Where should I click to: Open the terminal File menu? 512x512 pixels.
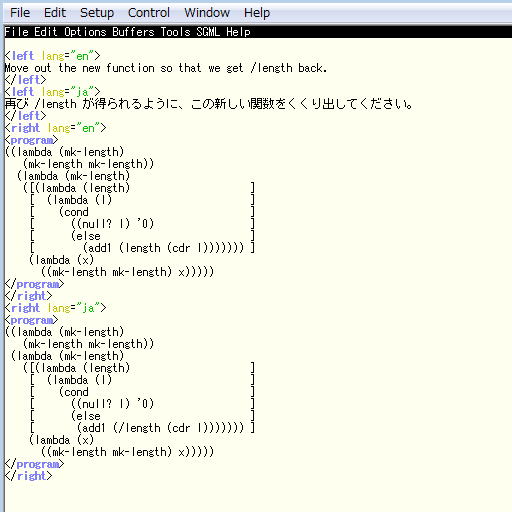tap(20, 13)
